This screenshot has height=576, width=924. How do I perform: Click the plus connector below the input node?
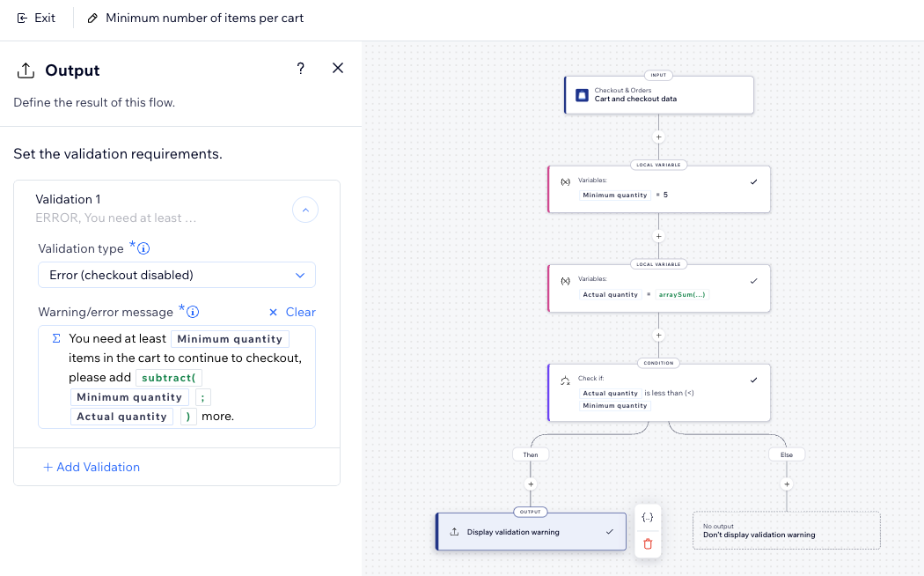tap(658, 137)
